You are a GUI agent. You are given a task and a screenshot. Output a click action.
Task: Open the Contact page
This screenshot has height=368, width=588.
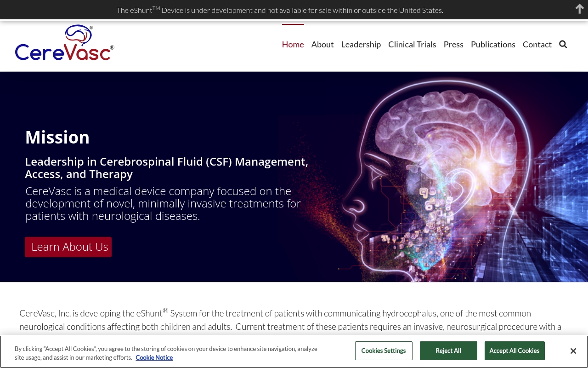pos(537,44)
